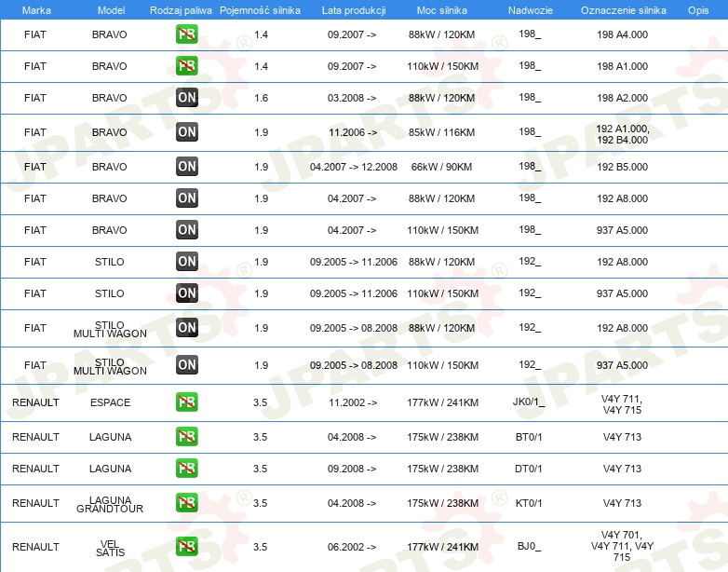Click the 09.2008 -> production date
Screen dimensions: 728x572
pos(352,469)
